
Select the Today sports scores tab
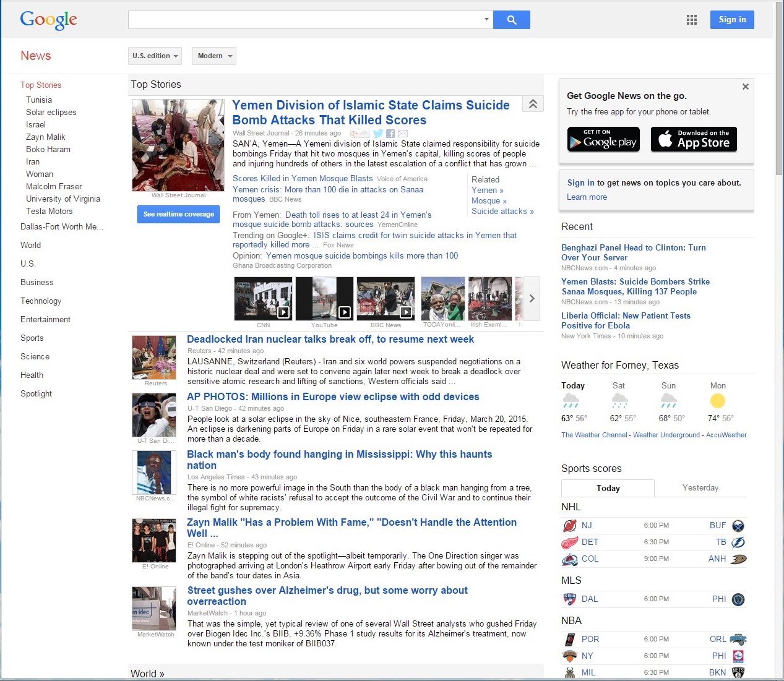[x=608, y=488]
